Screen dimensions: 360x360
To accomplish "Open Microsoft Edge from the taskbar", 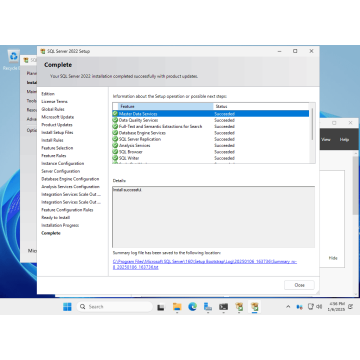I will point(192,307).
